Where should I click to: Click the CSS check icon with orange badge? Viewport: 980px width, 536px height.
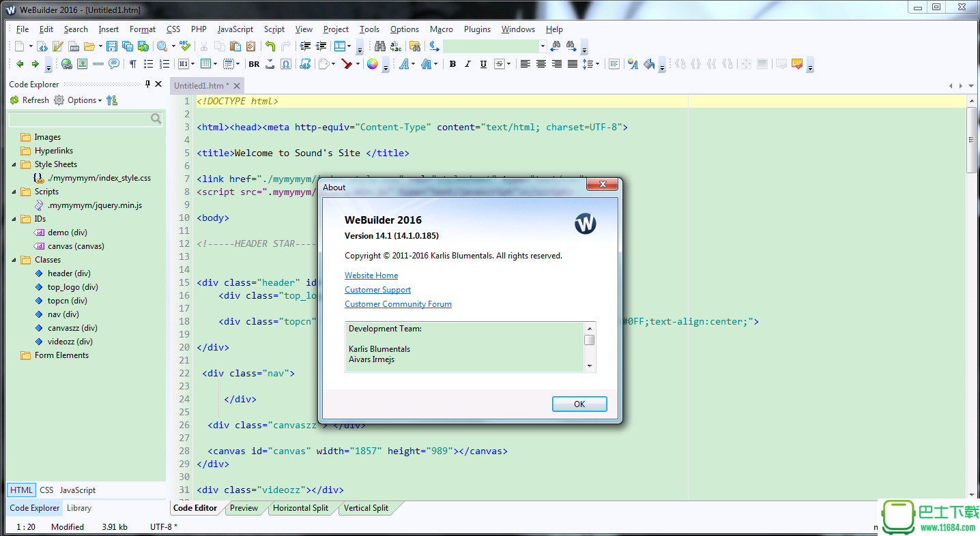(797, 64)
